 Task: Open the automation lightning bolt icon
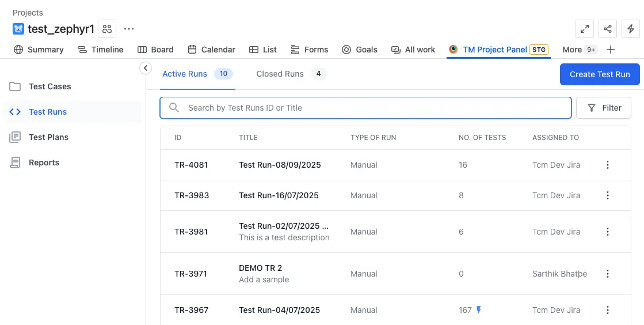pyautogui.click(x=630, y=29)
